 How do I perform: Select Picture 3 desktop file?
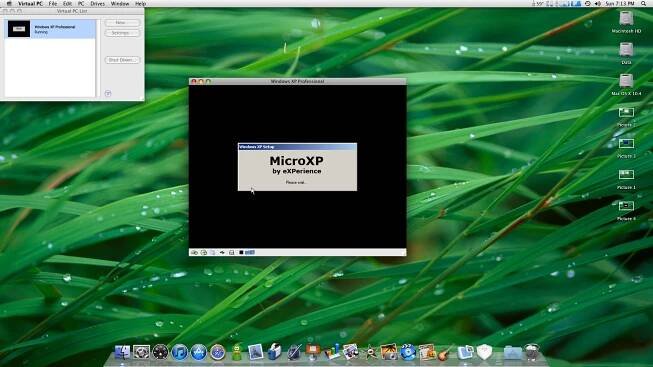[x=626, y=148]
